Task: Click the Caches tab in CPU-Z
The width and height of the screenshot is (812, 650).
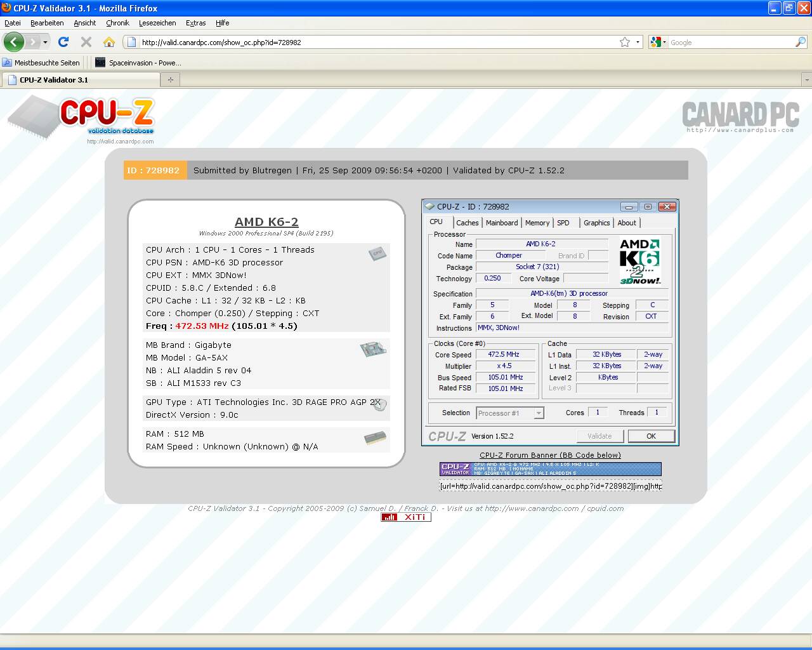Action: click(x=468, y=223)
